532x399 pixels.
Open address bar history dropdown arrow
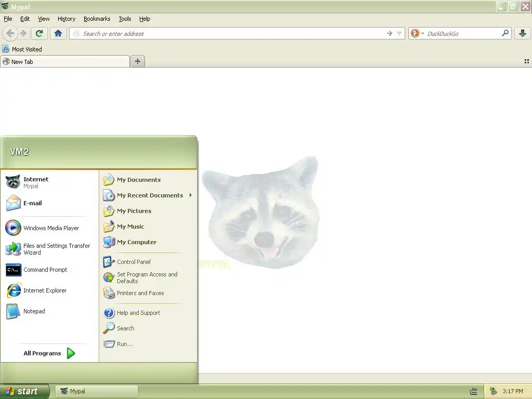point(400,33)
